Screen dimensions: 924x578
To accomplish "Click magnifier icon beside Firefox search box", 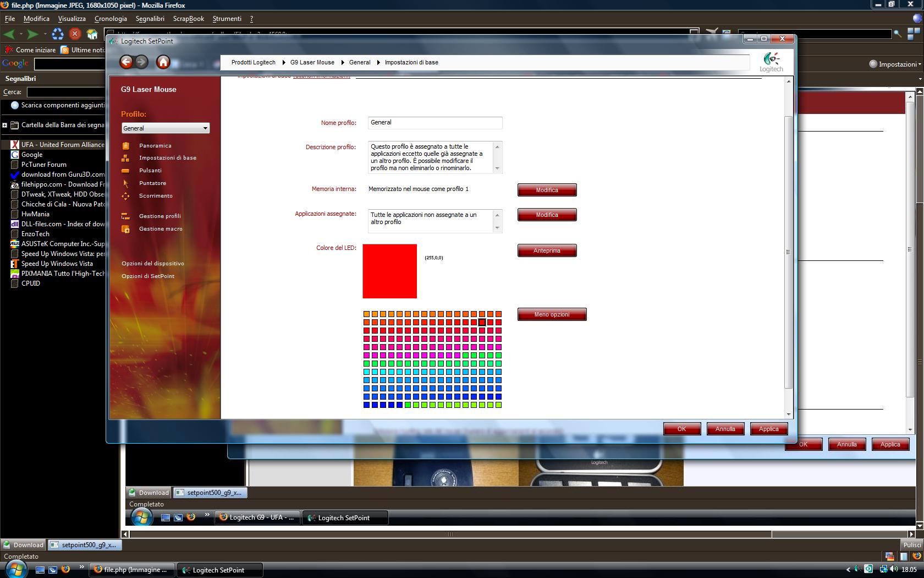I will [898, 34].
